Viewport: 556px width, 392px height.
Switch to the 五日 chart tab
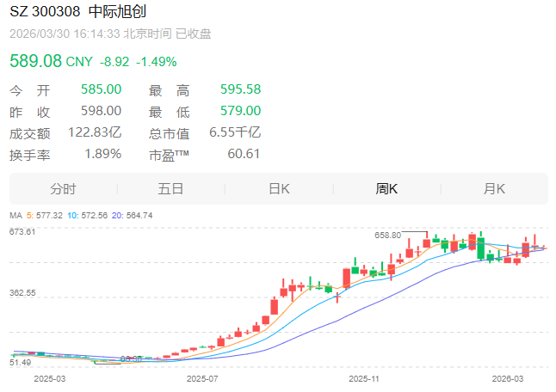171,189
